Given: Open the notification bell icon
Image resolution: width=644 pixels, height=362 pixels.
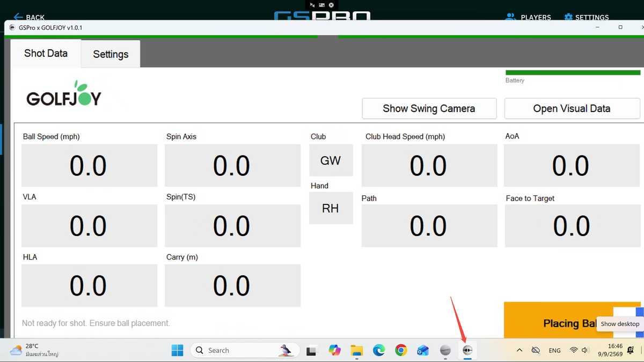Looking at the screenshot, I should [631, 350].
